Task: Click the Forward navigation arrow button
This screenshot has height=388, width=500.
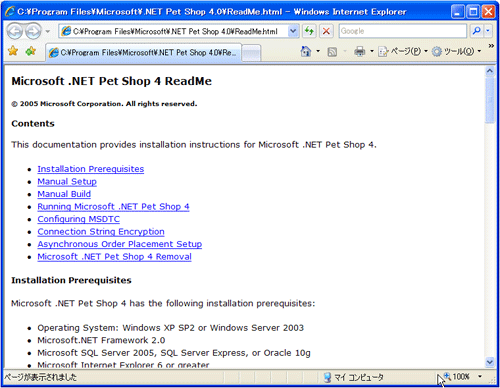Action: click(33, 31)
